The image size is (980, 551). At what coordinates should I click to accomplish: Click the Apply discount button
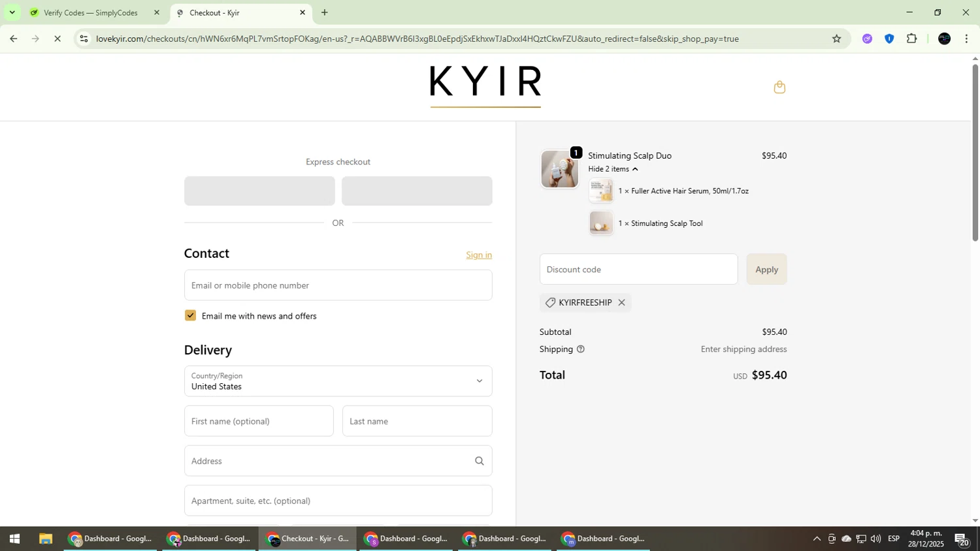pos(766,269)
